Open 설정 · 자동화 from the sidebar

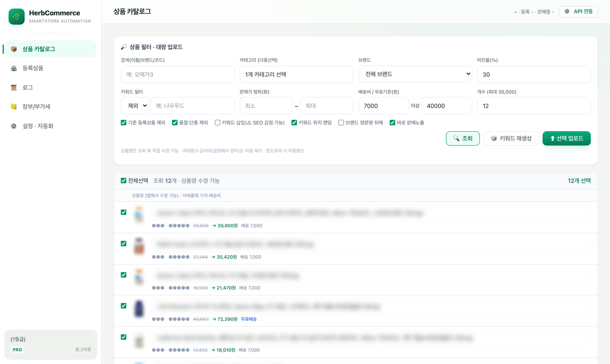point(50,126)
